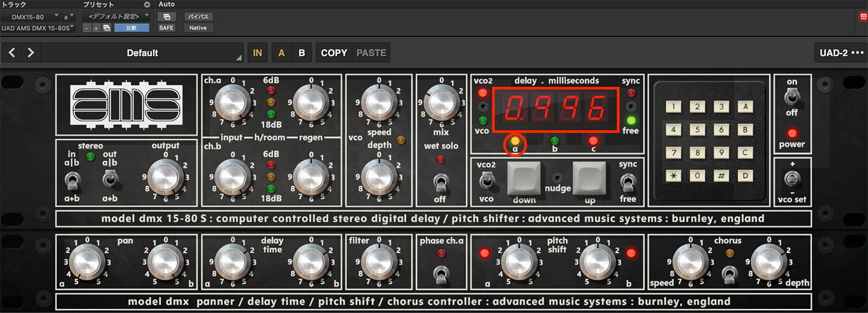Screen dimensions: 868x313
Task: Toggle the on/off power switch
Action: click(x=792, y=98)
